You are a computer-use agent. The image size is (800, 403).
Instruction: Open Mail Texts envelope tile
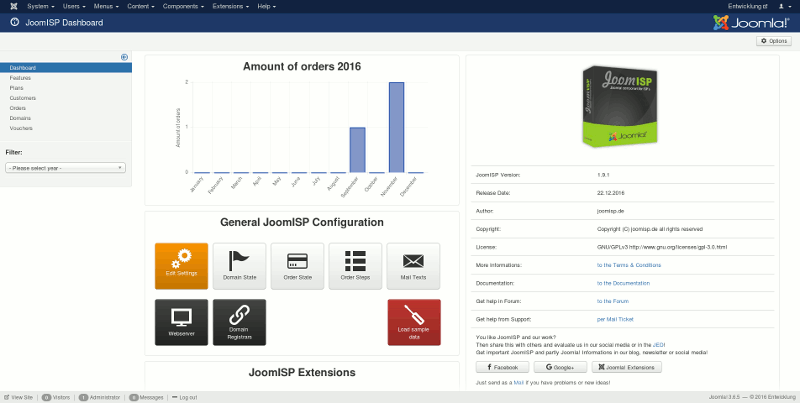pos(413,266)
